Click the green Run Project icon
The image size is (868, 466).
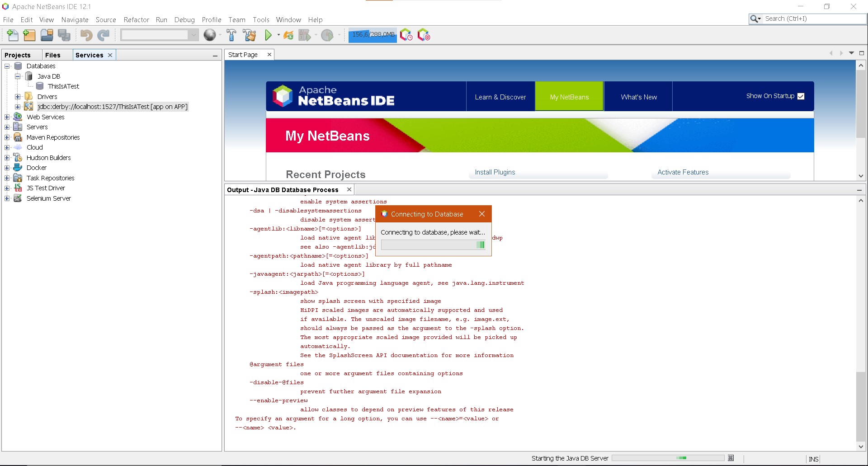pyautogui.click(x=269, y=35)
